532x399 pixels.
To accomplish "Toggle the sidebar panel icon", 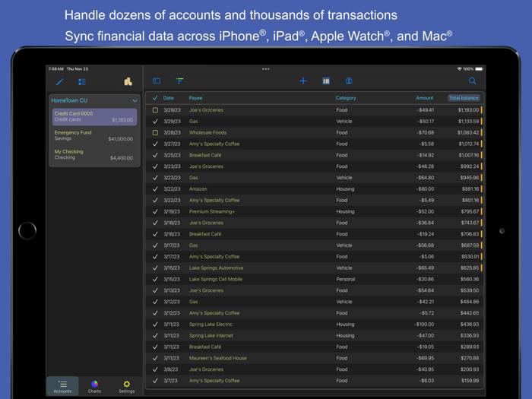I will 157,81.
